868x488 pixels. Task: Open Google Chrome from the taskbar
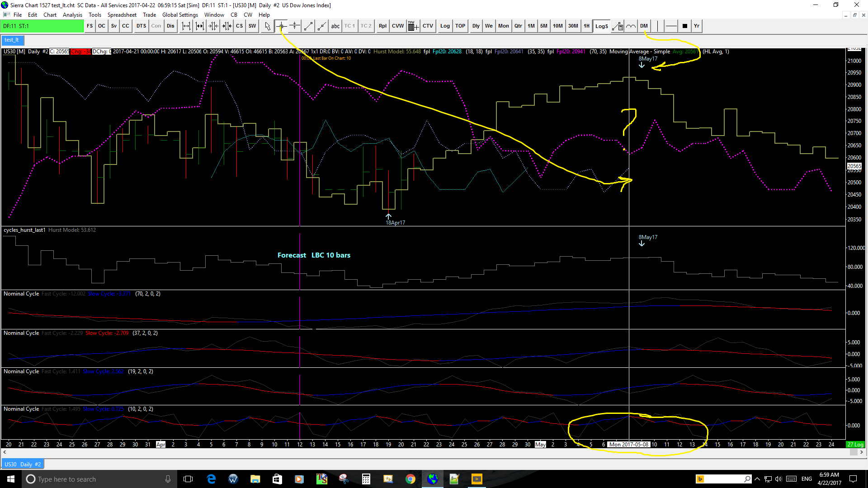[410, 479]
